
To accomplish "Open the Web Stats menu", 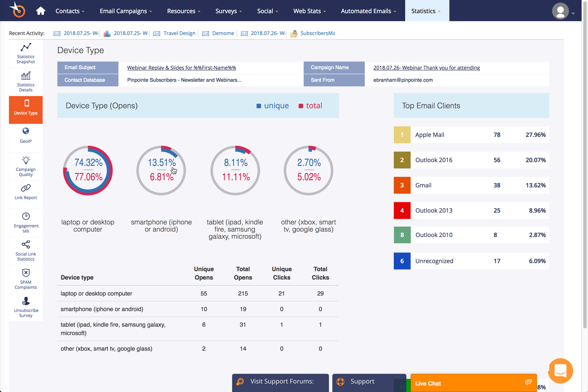I will (310, 11).
